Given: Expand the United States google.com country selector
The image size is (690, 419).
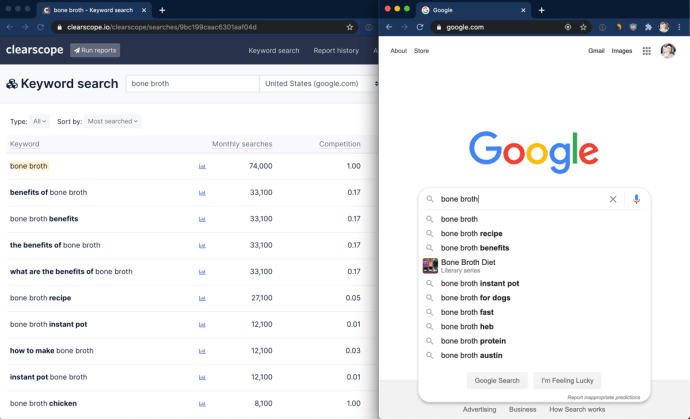Looking at the screenshot, I should 320,84.
